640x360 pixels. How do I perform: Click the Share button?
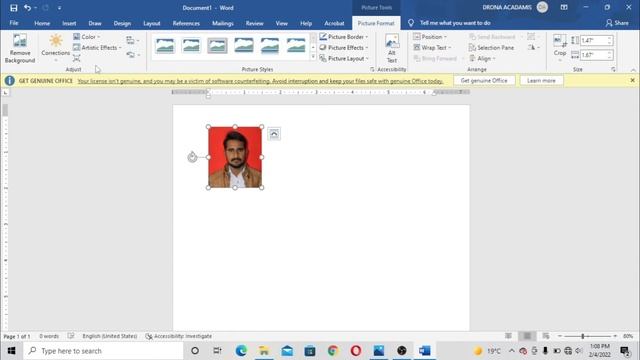[x=617, y=23]
